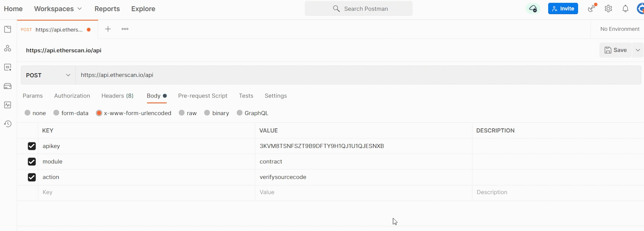Open Reports page

(x=107, y=9)
